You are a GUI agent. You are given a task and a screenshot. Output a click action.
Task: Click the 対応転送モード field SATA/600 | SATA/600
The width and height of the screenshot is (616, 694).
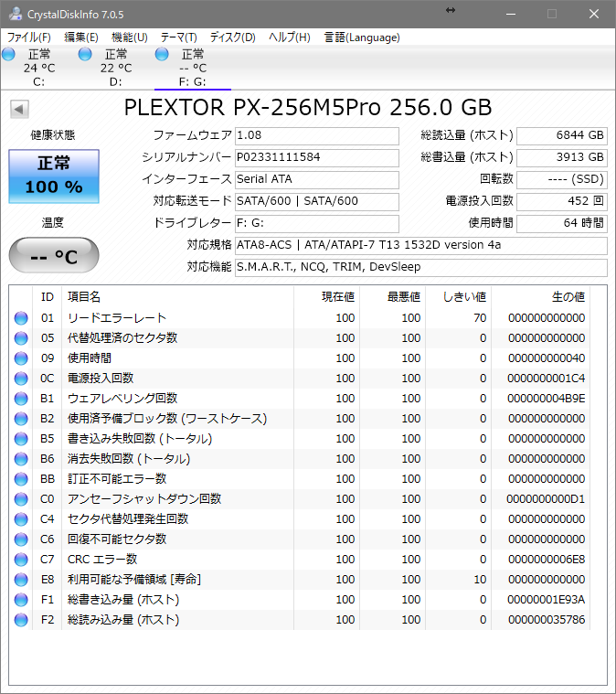(x=317, y=201)
